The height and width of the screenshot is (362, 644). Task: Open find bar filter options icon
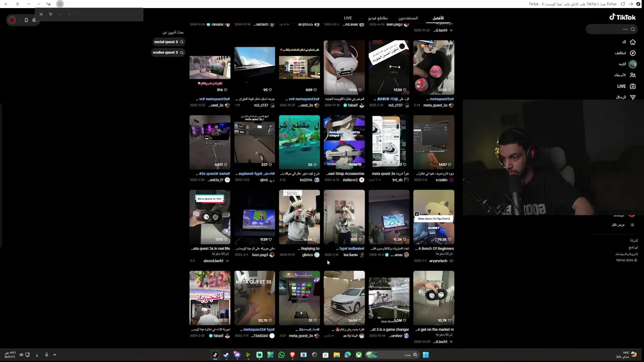tap(50, 14)
